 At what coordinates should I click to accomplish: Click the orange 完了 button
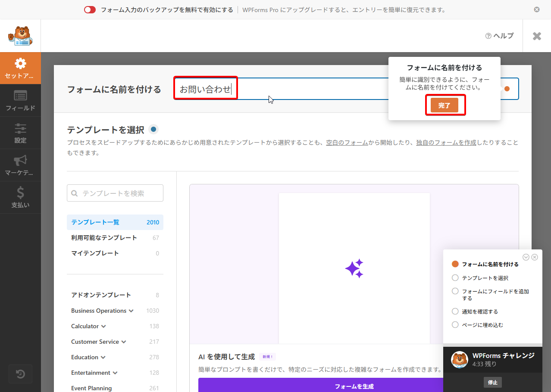(444, 105)
